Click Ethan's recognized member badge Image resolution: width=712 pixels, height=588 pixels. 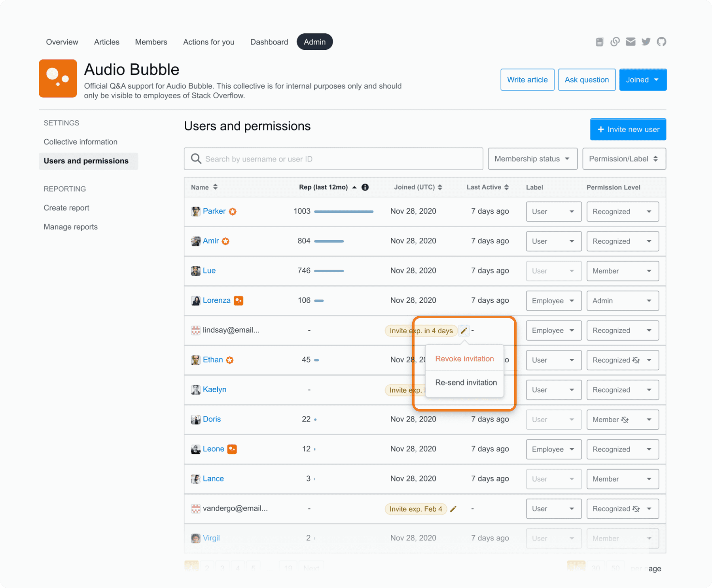[230, 360]
